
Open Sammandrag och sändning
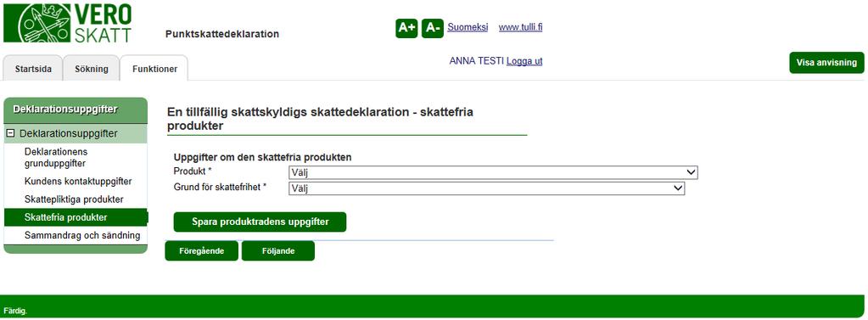click(x=82, y=235)
